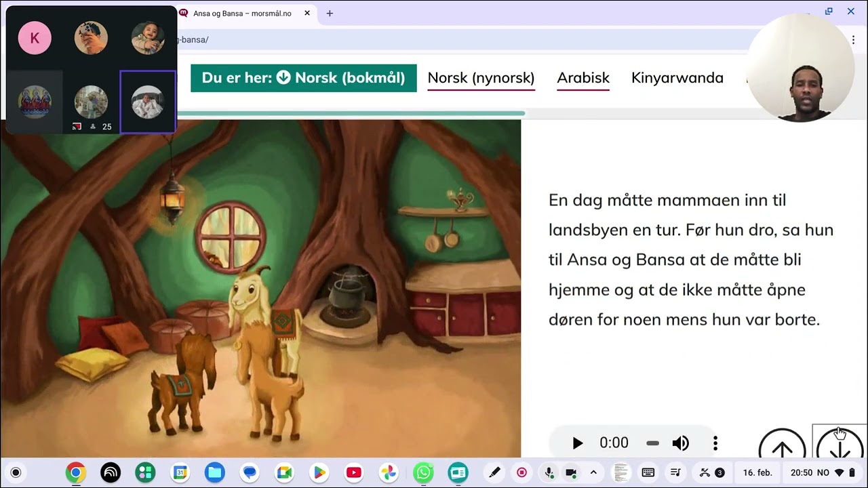Open Google Messages app

pos(250,472)
